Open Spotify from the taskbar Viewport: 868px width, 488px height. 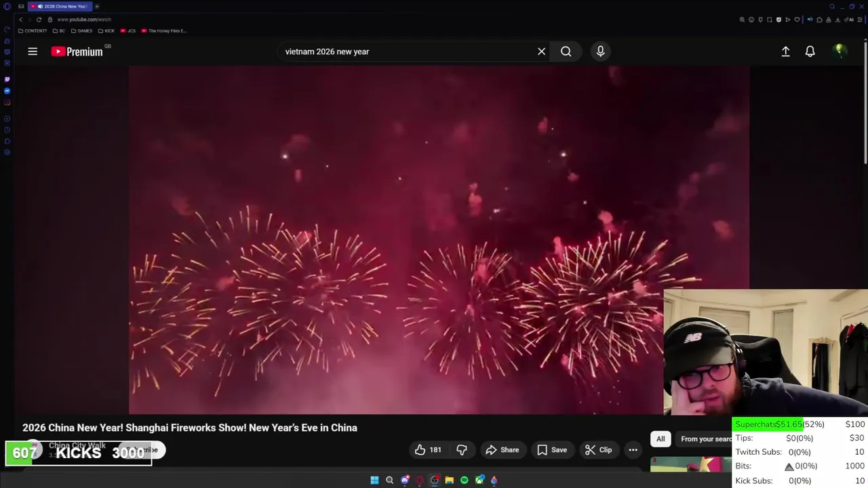[x=465, y=480]
